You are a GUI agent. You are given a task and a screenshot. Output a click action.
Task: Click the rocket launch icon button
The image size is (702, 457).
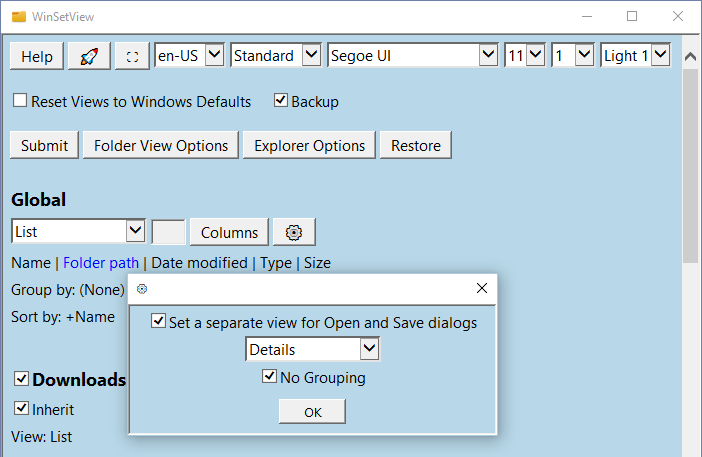tap(89, 56)
